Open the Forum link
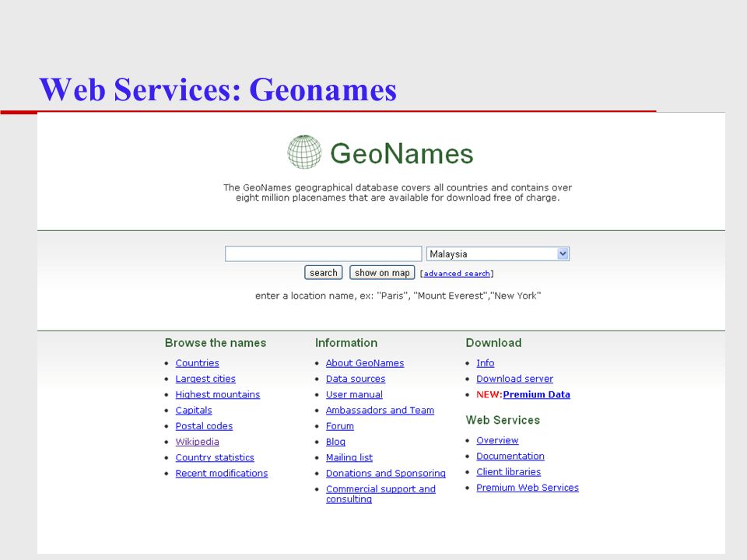 point(340,425)
